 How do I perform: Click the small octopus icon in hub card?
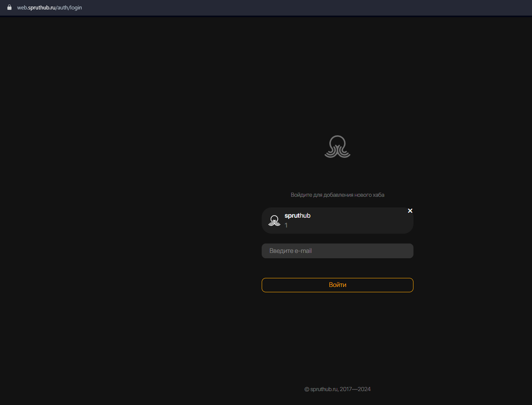pyautogui.click(x=274, y=221)
